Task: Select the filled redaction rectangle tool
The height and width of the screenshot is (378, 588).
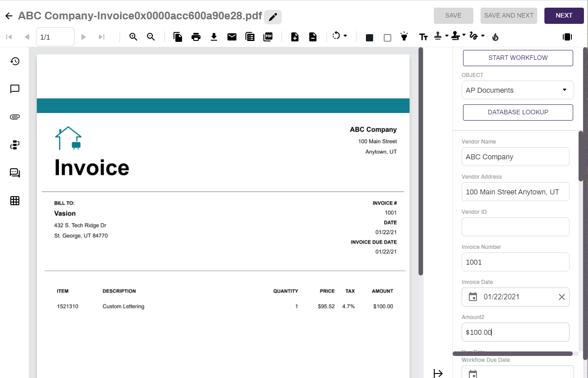Action: [x=370, y=38]
